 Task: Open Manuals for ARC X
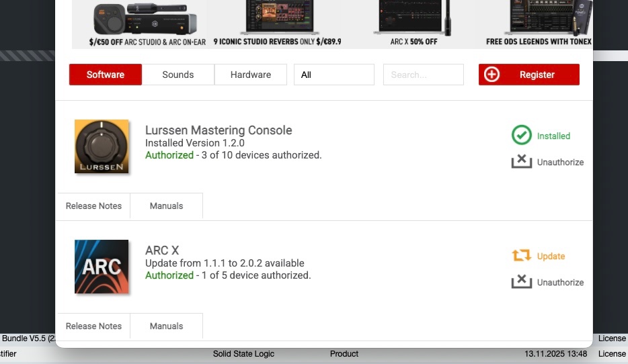click(166, 326)
